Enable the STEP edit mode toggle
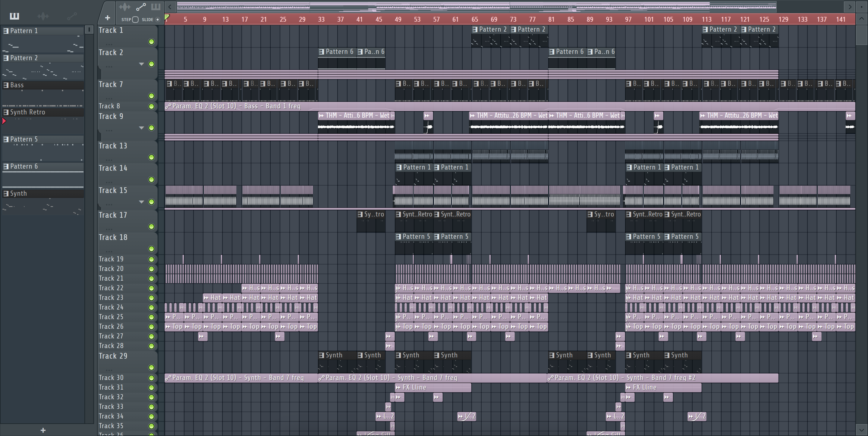This screenshot has height=436, width=868. pos(135,20)
